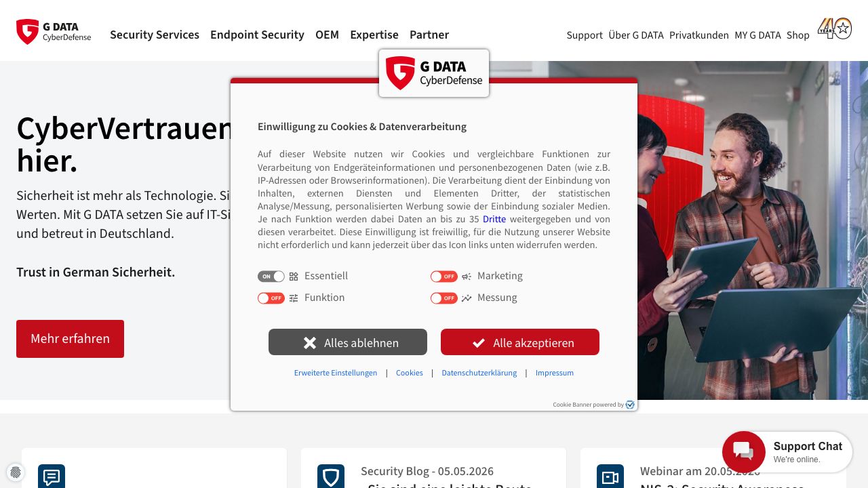Click the G DATA CyberDefense header logo

click(54, 32)
